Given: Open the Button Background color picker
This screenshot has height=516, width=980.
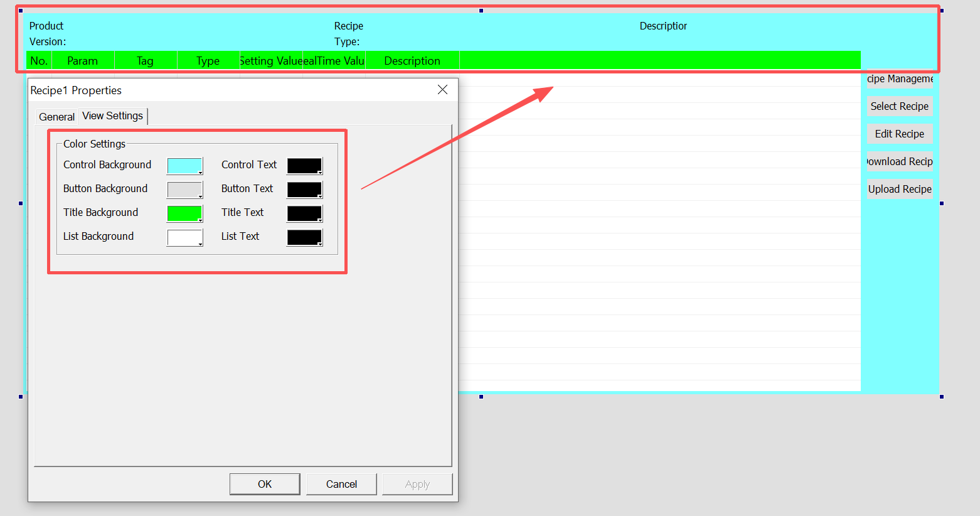Looking at the screenshot, I should [x=184, y=190].
